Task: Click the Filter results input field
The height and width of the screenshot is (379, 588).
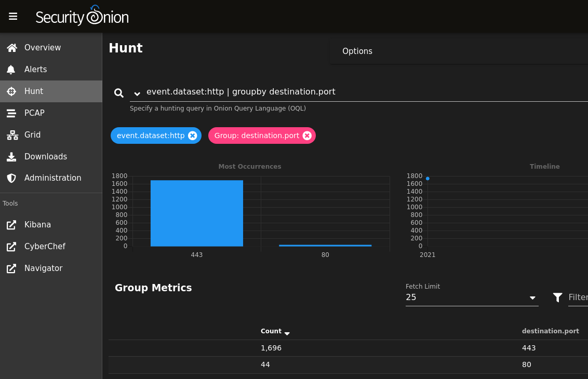Action: 578,297
